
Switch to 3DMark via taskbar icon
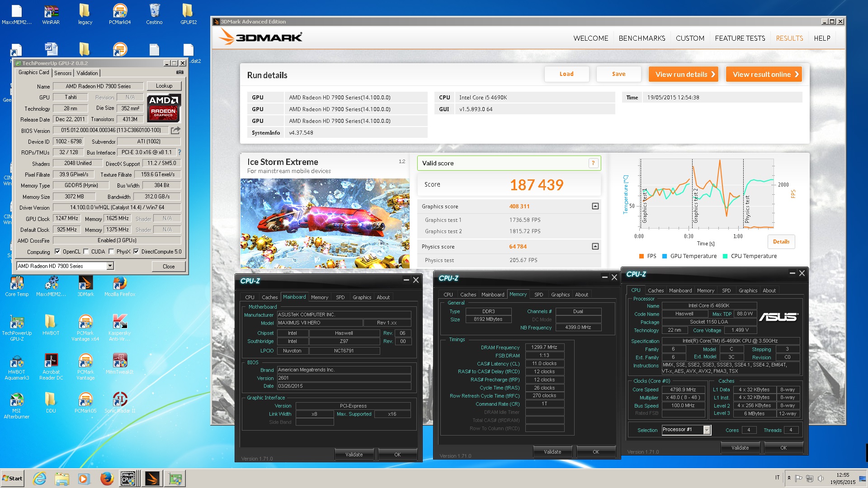point(152,478)
